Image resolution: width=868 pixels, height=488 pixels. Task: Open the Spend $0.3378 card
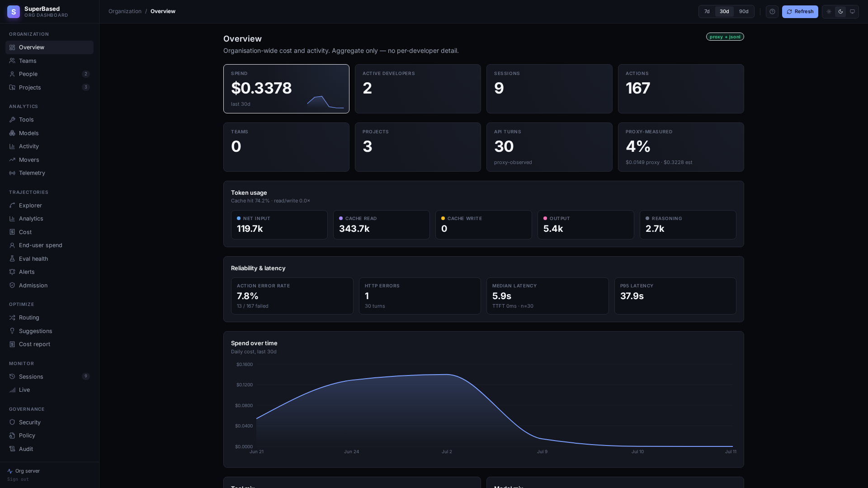coord(286,89)
